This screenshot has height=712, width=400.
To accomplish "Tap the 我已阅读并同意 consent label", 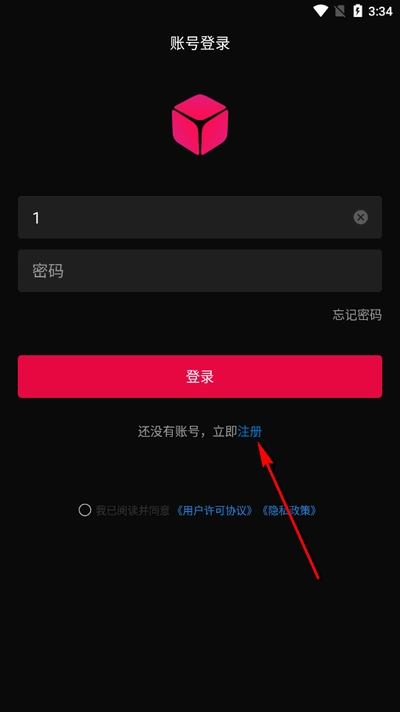I will tap(133, 510).
